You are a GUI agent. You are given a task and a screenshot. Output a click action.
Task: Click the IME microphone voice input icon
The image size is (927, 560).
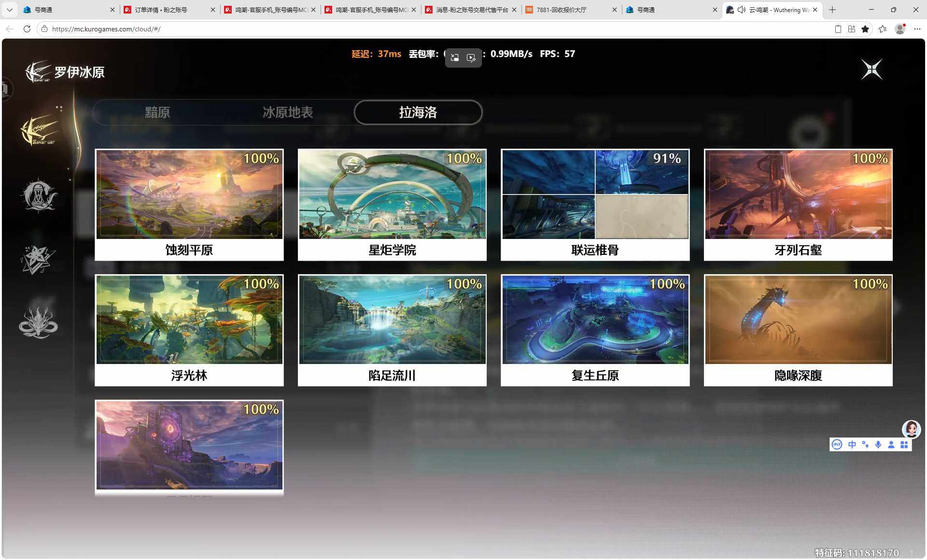click(x=878, y=445)
